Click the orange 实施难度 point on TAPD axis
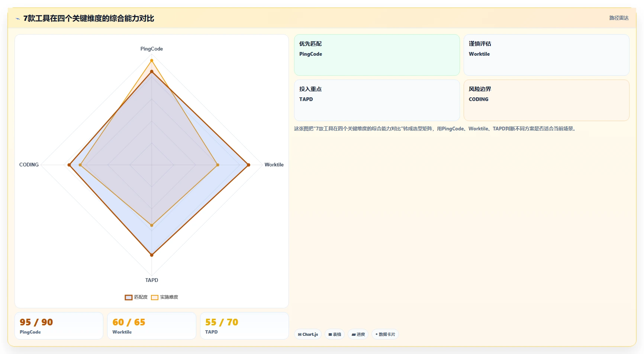Viewport: 644px width, 354px height. coord(152,225)
